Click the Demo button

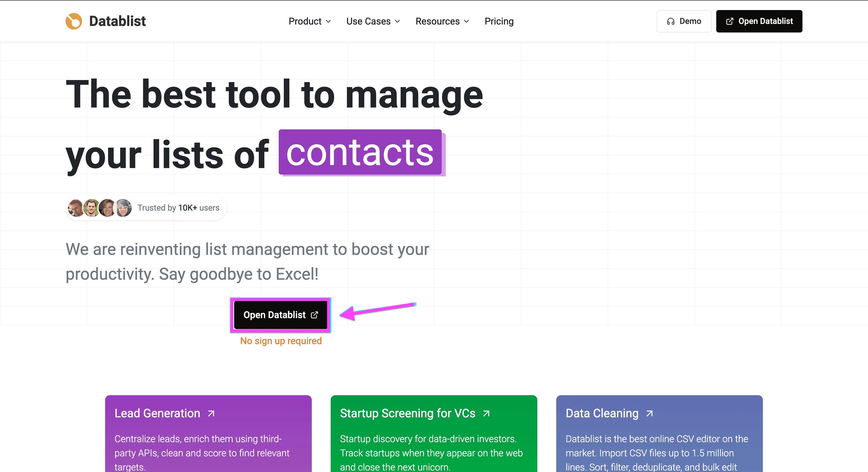coord(684,21)
